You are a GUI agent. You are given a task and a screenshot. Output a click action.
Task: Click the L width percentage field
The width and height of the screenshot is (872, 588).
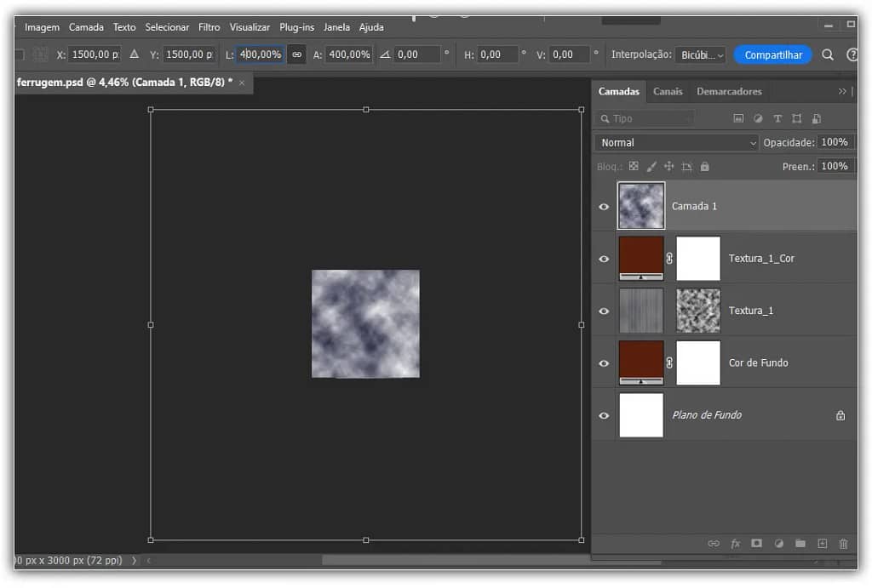point(261,54)
